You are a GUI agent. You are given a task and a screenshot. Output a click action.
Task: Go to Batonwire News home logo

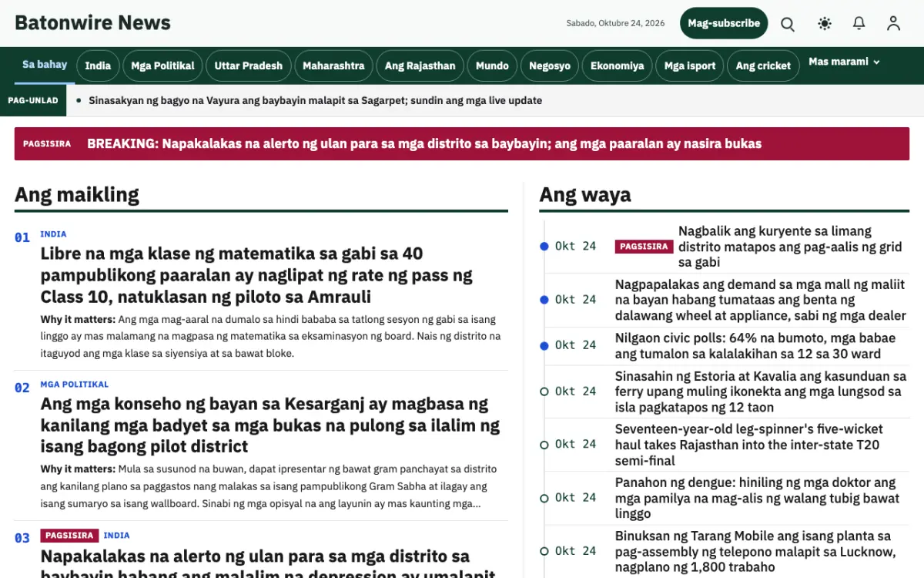point(92,23)
